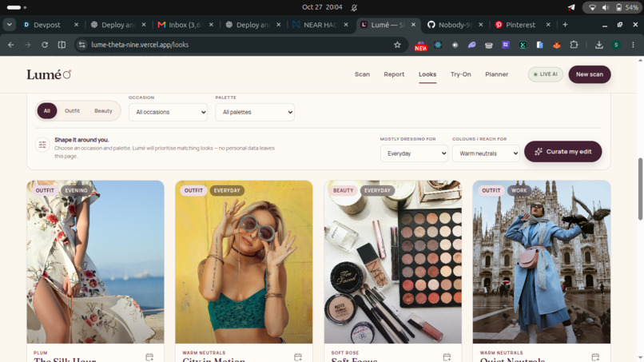Open the browser downloads

point(599,45)
